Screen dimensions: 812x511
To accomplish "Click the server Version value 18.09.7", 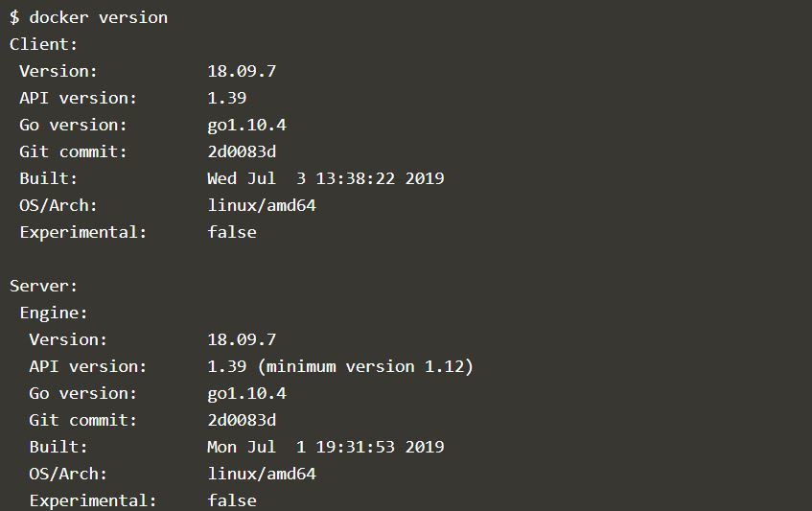I will point(242,339).
